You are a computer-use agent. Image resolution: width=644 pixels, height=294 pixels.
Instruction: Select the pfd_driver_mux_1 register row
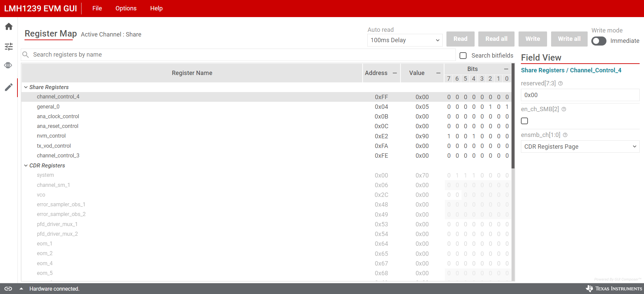click(x=266, y=224)
